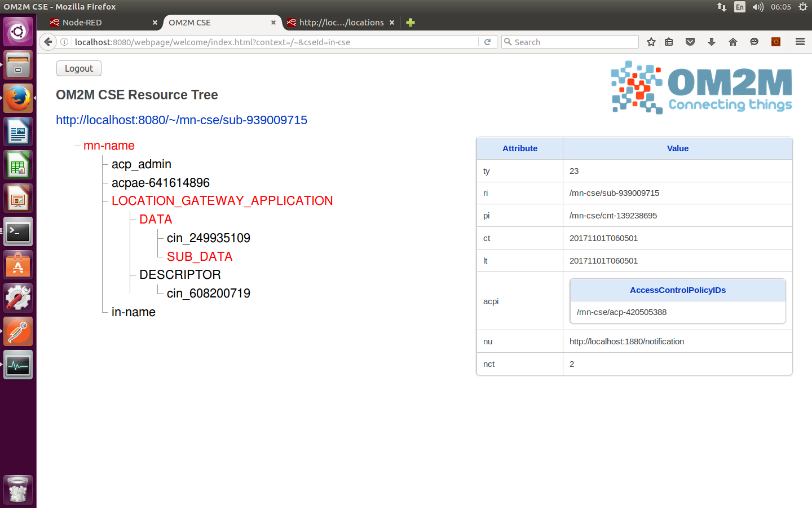
Task: Click the Firefox icon in the launcher
Action: point(18,98)
